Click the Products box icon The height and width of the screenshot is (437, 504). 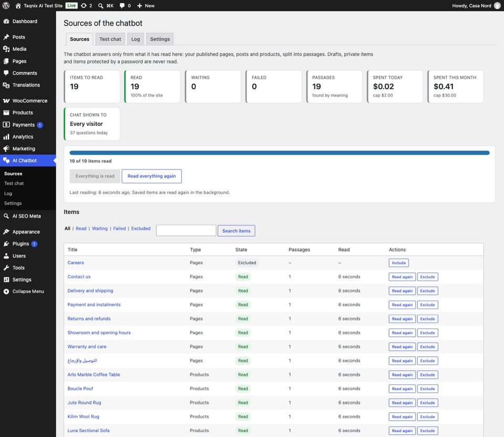[6, 112]
